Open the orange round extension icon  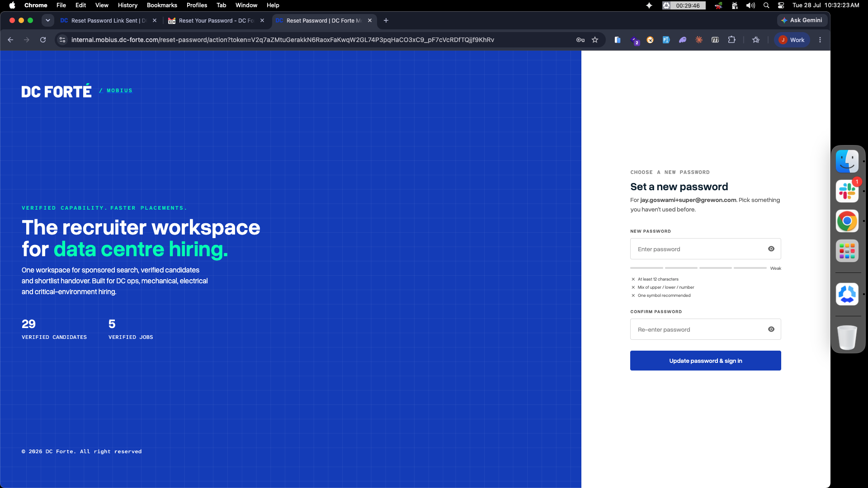[650, 40]
